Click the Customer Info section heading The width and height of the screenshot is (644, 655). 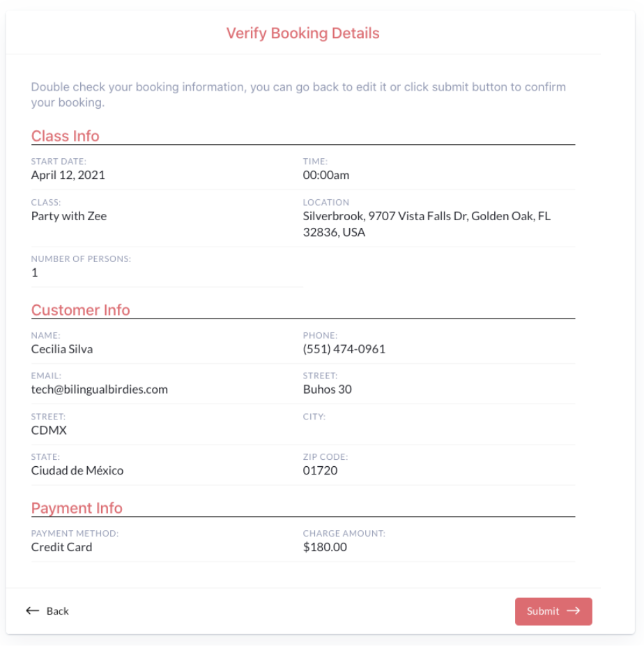[81, 310]
